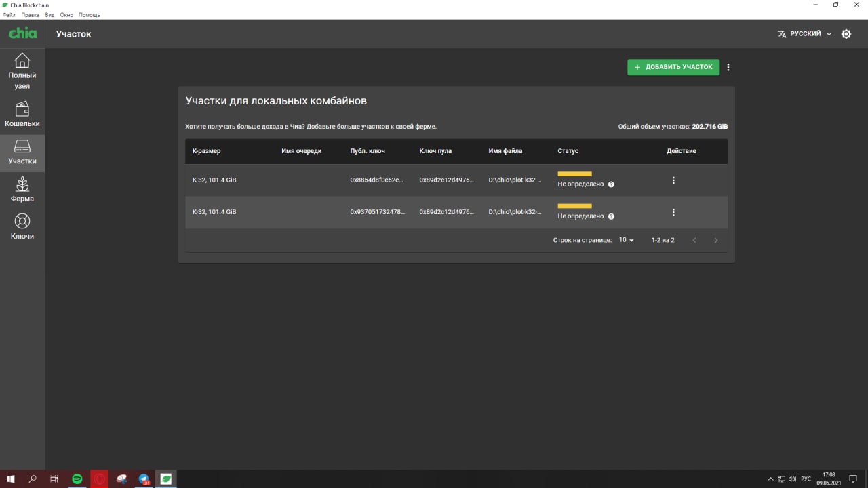Click public key 0x8854d8f0c62e cell

[377, 180]
